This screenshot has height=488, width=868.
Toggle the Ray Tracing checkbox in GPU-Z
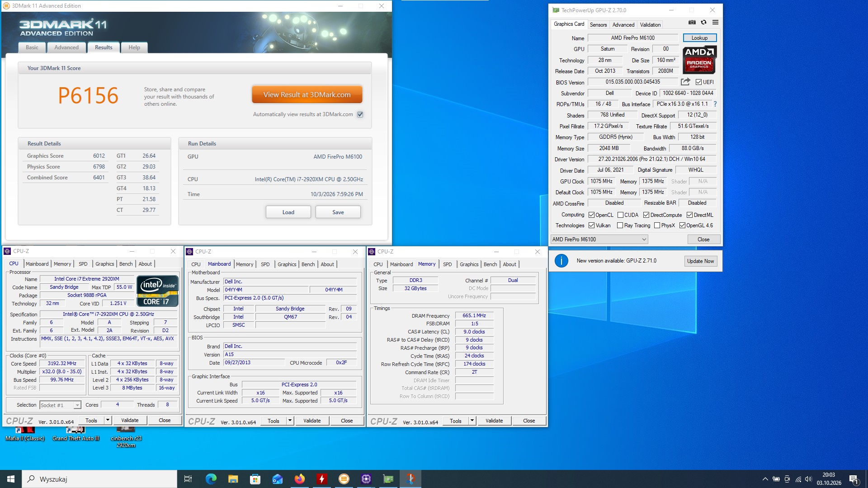[x=620, y=225]
